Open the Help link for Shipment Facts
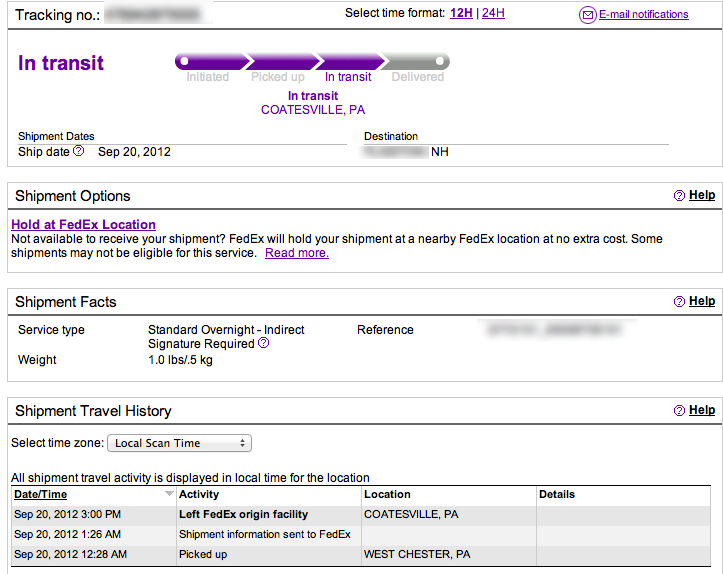The image size is (723, 574). coord(702,301)
